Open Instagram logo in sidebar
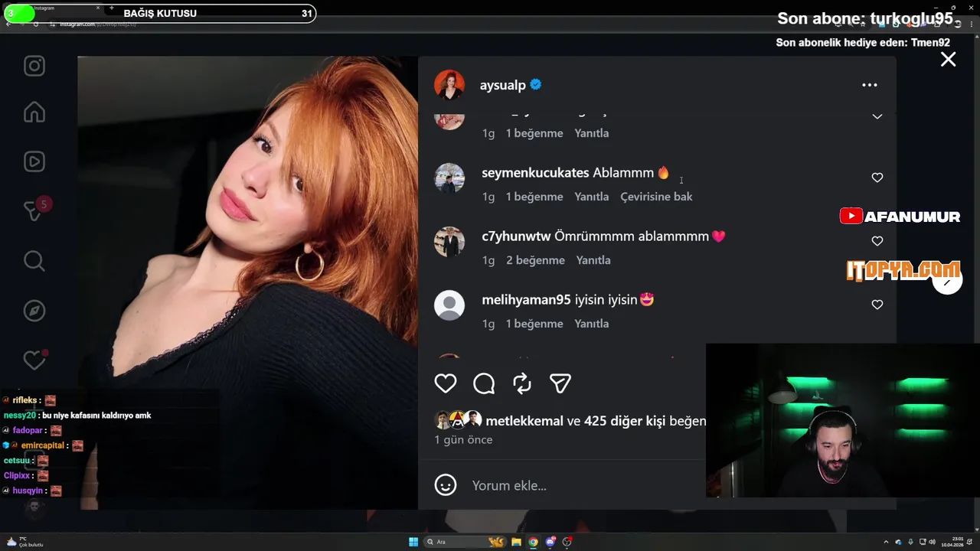The width and height of the screenshot is (980, 551). [x=34, y=66]
